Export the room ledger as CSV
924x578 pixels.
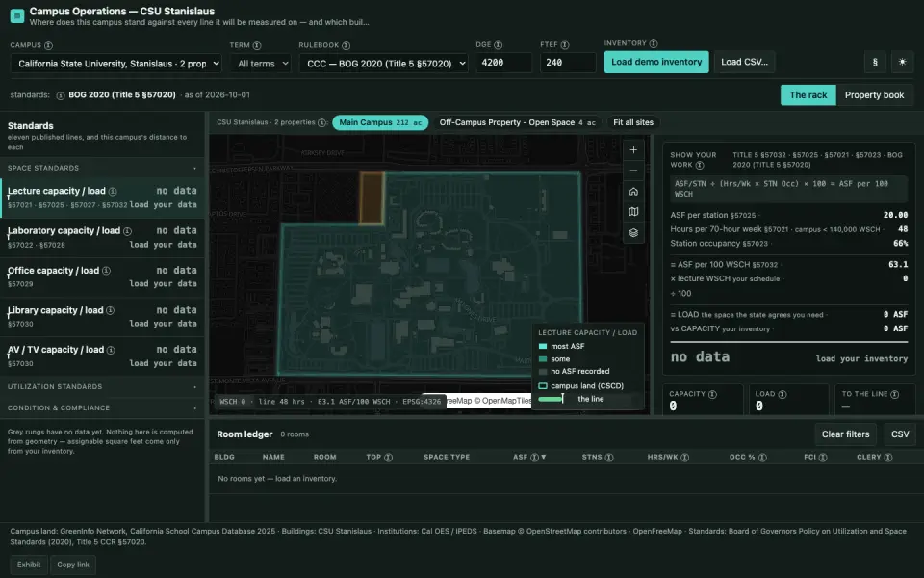(x=900, y=434)
